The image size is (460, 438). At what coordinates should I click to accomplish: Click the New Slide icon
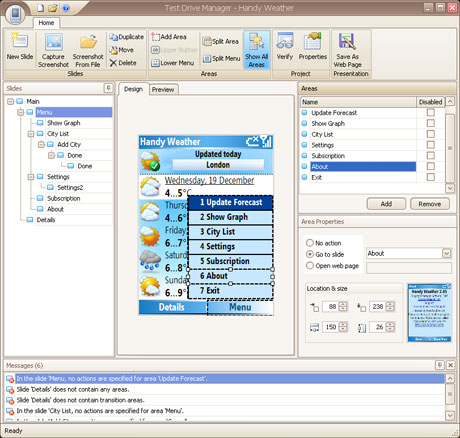pyautogui.click(x=20, y=47)
